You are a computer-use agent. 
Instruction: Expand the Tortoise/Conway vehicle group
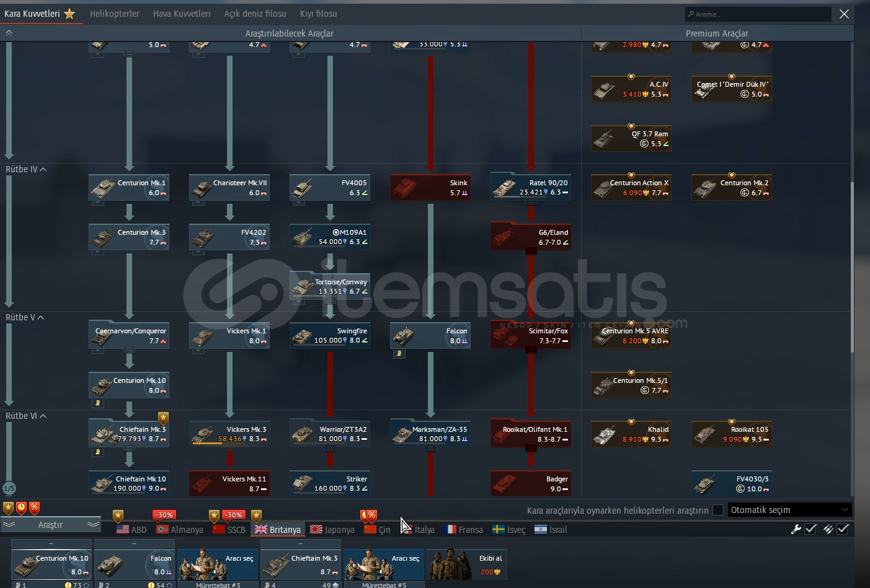[330, 286]
